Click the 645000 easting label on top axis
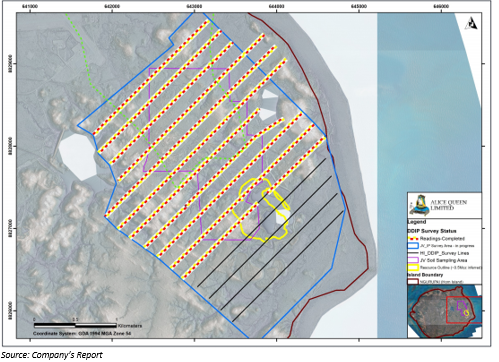 [x=359, y=6]
